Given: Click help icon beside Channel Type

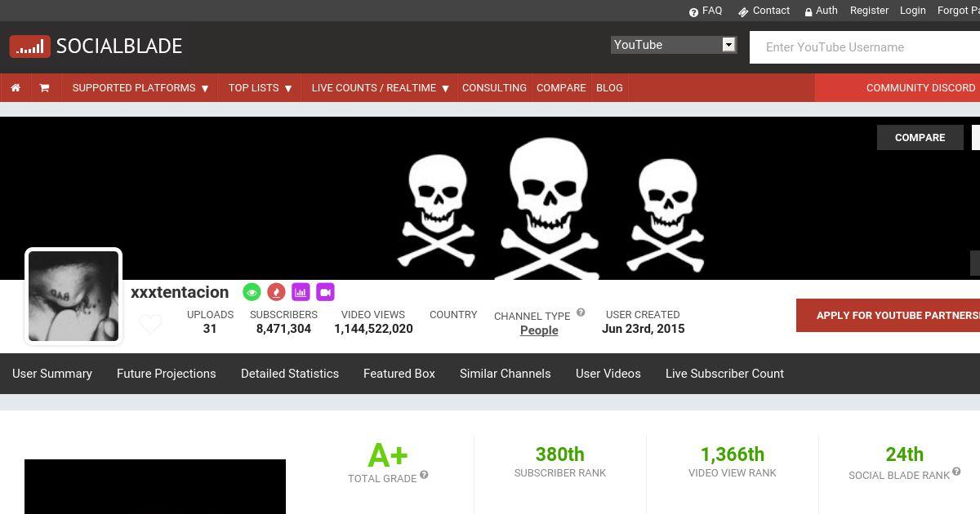Looking at the screenshot, I should point(581,312).
